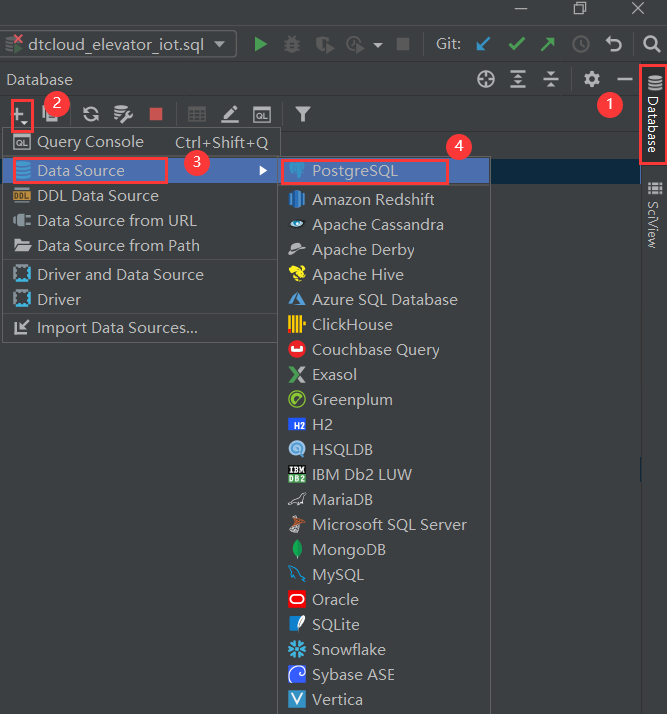Hide the Database tool window
The width and height of the screenshot is (667, 714).
[625, 79]
